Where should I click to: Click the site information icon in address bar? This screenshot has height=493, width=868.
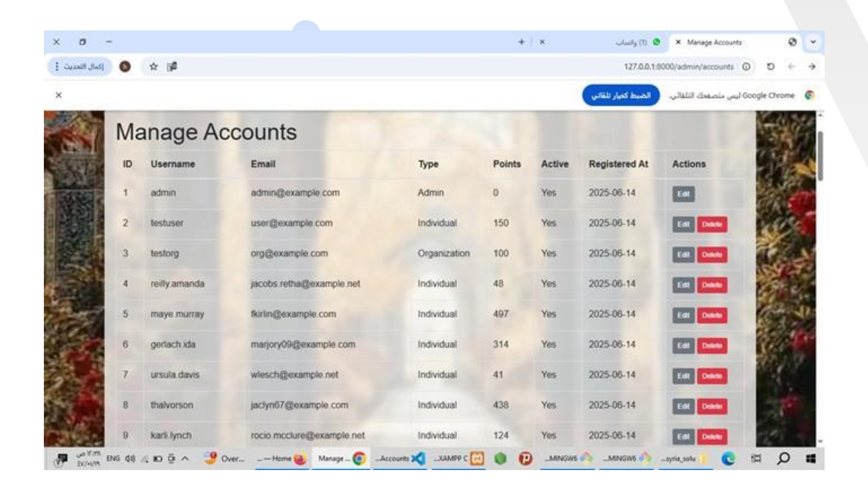point(746,66)
